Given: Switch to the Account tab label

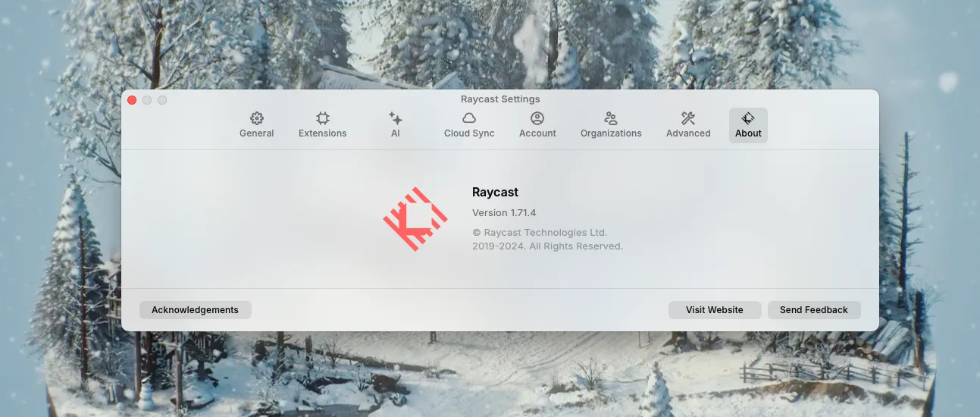Looking at the screenshot, I should point(537,133).
